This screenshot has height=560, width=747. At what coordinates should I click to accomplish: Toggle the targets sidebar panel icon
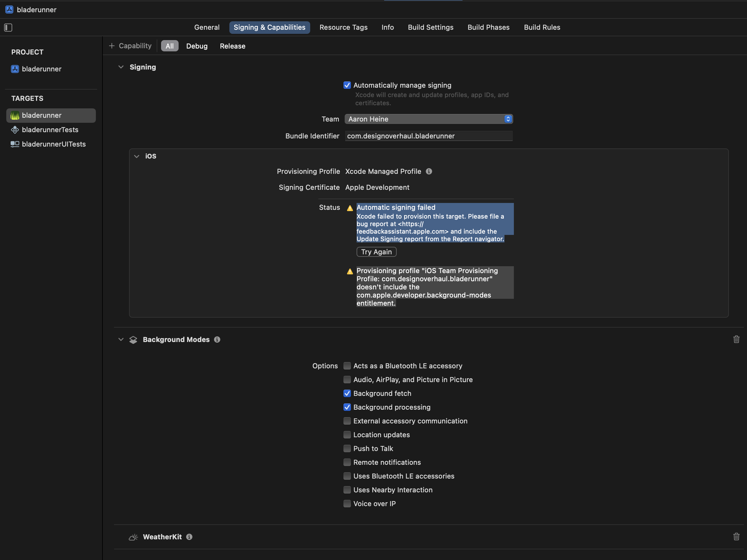coord(8,27)
